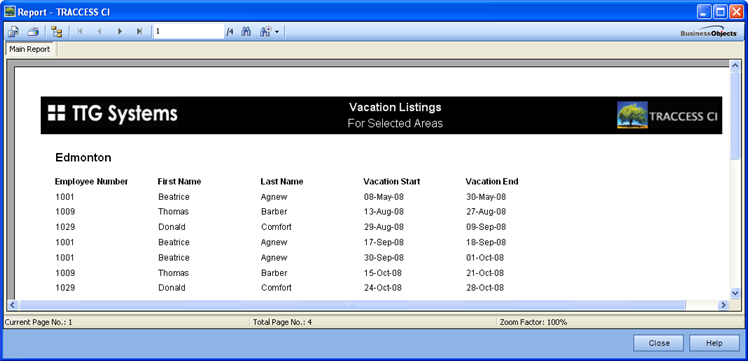Click the Export Report icon
The width and height of the screenshot is (748, 361).
click(13, 32)
